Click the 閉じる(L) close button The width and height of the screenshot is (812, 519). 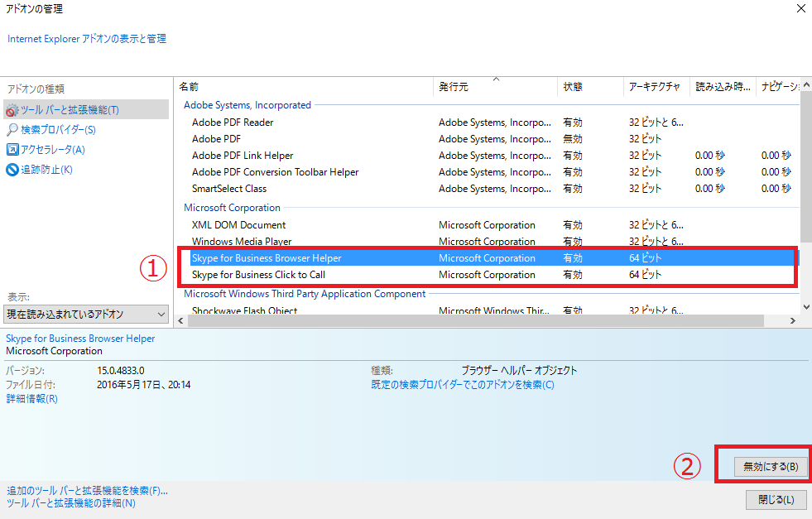pyautogui.click(x=776, y=500)
